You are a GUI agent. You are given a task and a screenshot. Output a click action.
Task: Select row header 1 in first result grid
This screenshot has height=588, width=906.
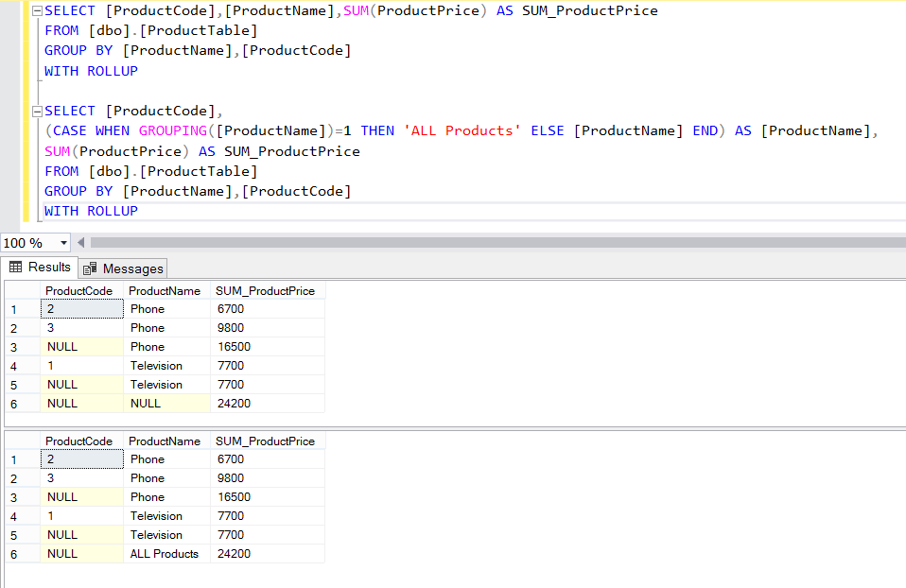(x=23, y=309)
